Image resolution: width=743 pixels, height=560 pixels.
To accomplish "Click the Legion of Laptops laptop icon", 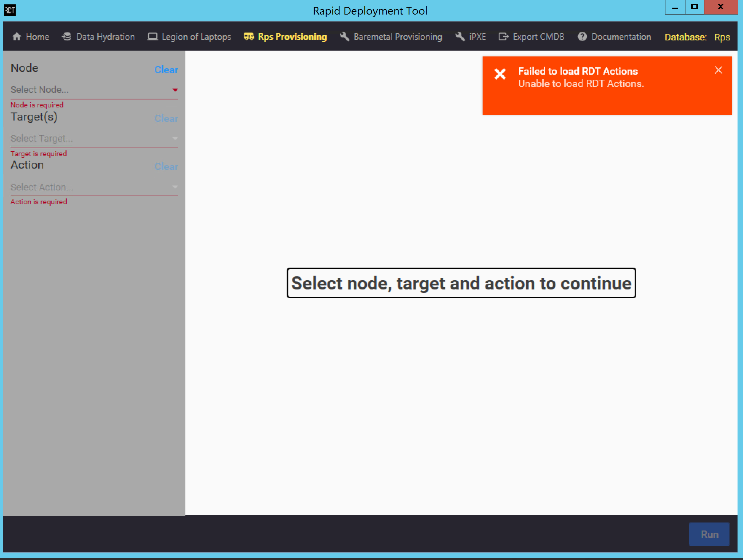I will [153, 37].
